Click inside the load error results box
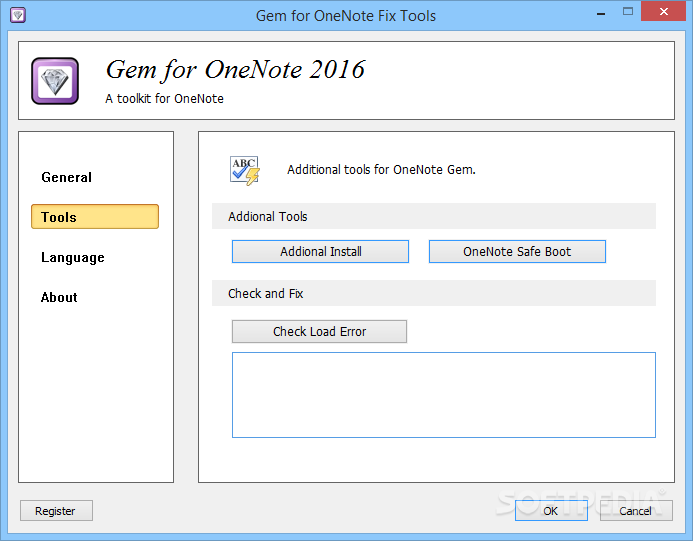Screen dimensions: 693x541 pos(444,395)
